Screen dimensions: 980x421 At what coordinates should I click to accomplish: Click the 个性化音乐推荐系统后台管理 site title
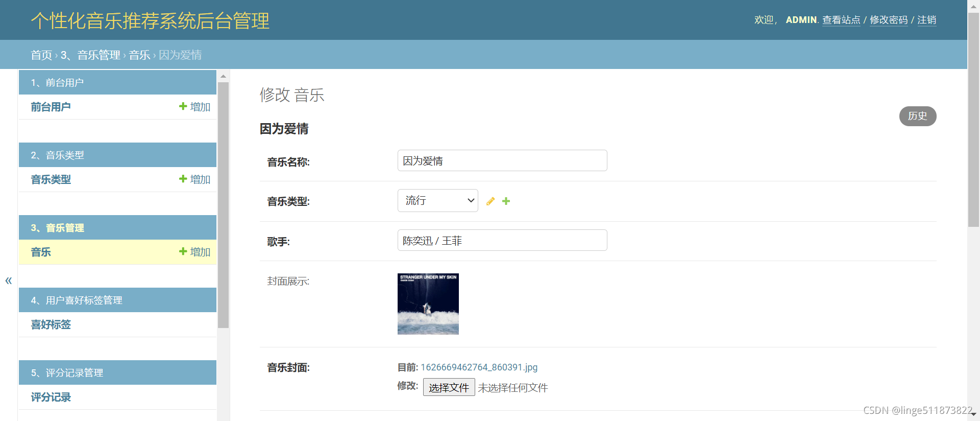click(x=150, y=20)
